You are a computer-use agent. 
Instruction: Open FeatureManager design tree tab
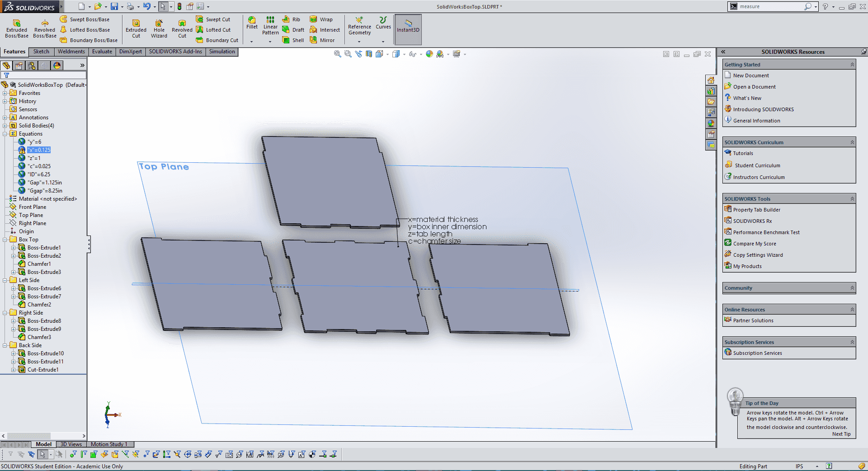click(x=6, y=66)
